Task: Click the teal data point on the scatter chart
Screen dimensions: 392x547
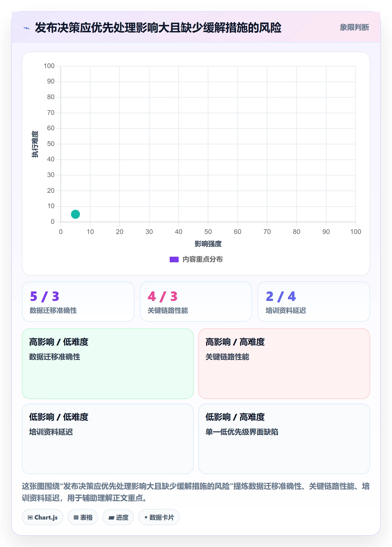Action: (x=75, y=214)
